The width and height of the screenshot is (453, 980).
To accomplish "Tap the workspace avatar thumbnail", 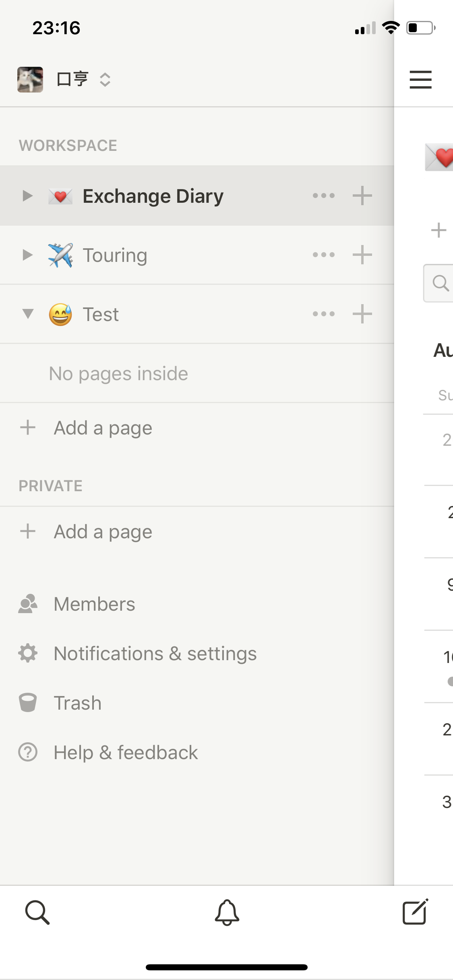I will coord(30,80).
